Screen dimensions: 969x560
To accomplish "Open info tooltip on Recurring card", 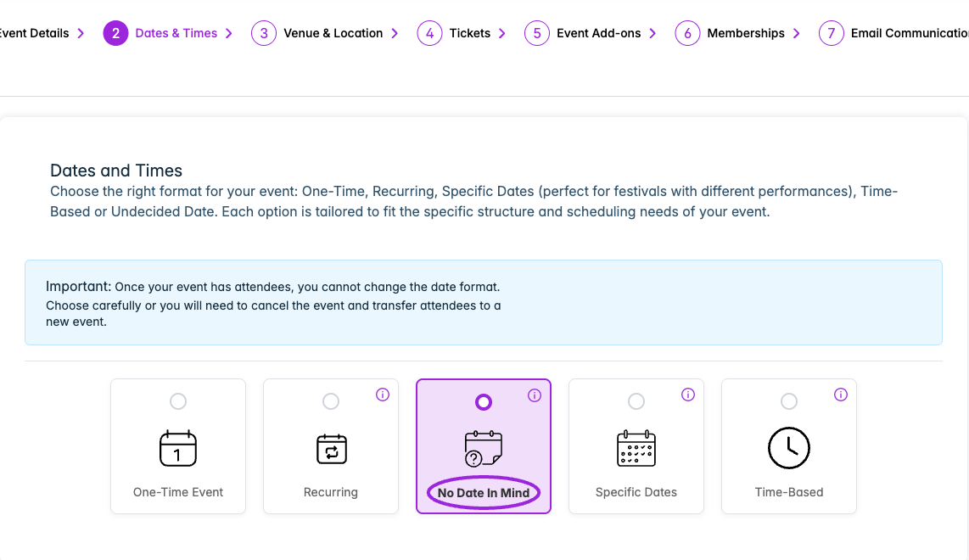I will 383,395.
